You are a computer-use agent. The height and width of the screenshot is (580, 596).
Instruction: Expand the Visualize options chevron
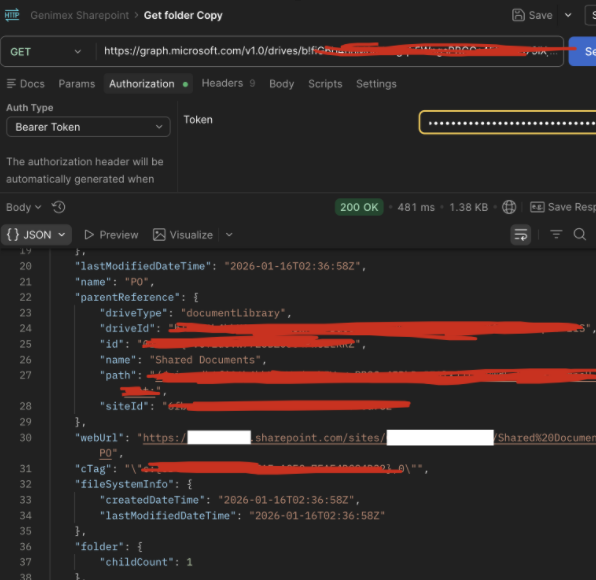229,235
